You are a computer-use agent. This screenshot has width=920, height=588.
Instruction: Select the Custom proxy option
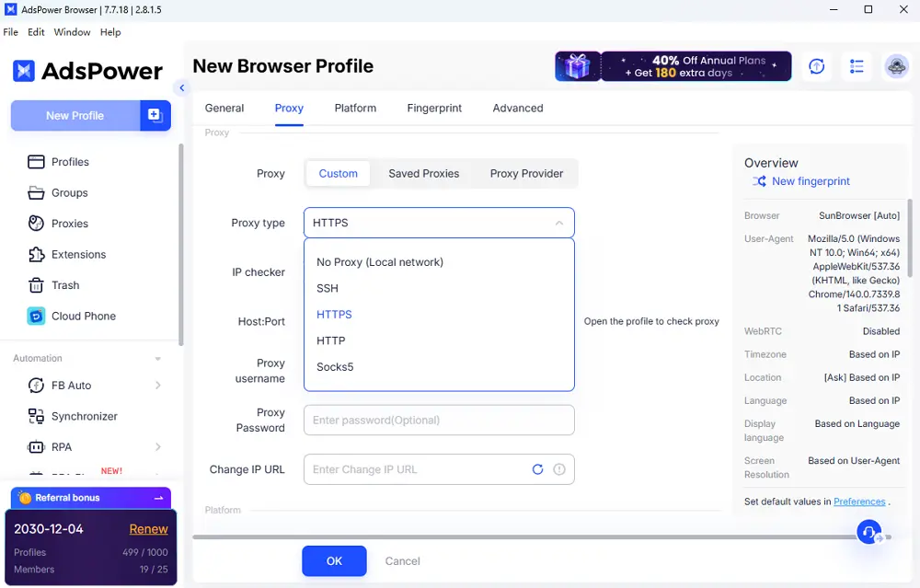[338, 173]
